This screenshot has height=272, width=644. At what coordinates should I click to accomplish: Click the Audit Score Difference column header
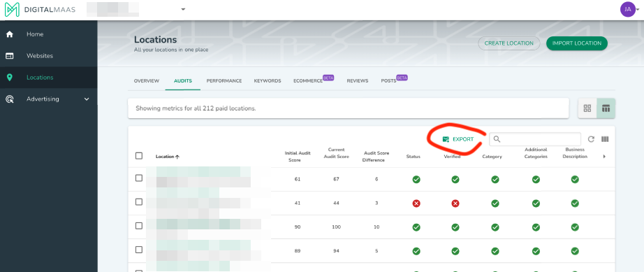(375, 157)
